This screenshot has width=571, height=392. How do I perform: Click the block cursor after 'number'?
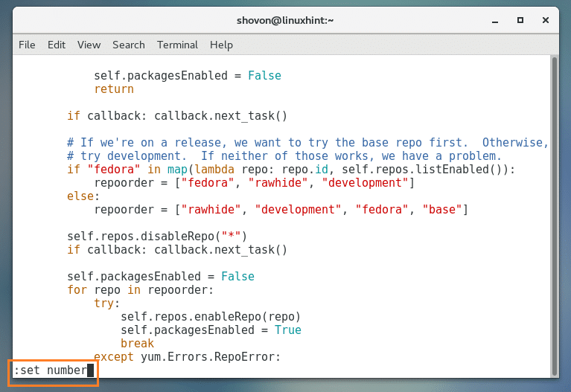(91, 370)
